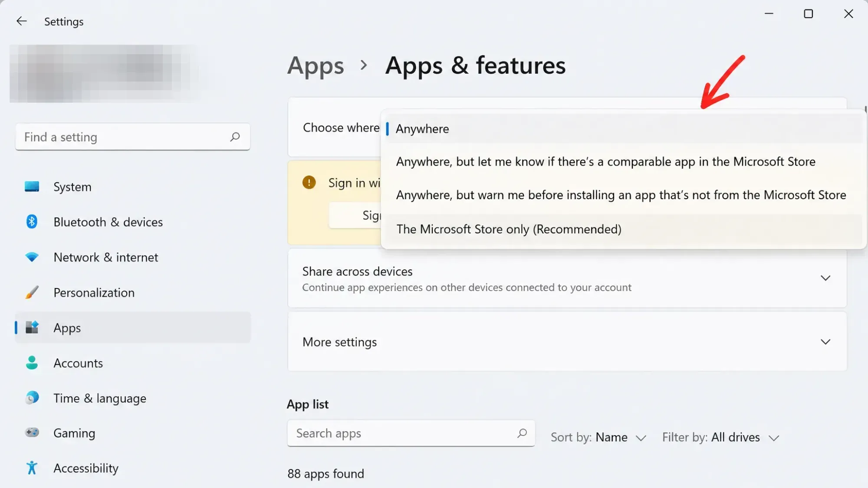Open Time & language settings
This screenshot has height=488, width=868.
pos(133,398)
